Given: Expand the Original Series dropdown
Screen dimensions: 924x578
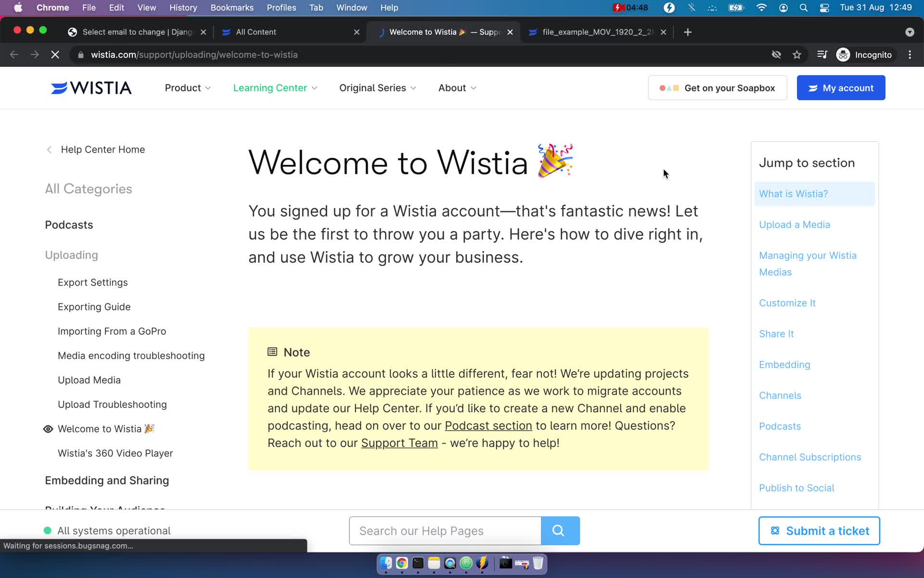Looking at the screenshot, I should point(378,88).
